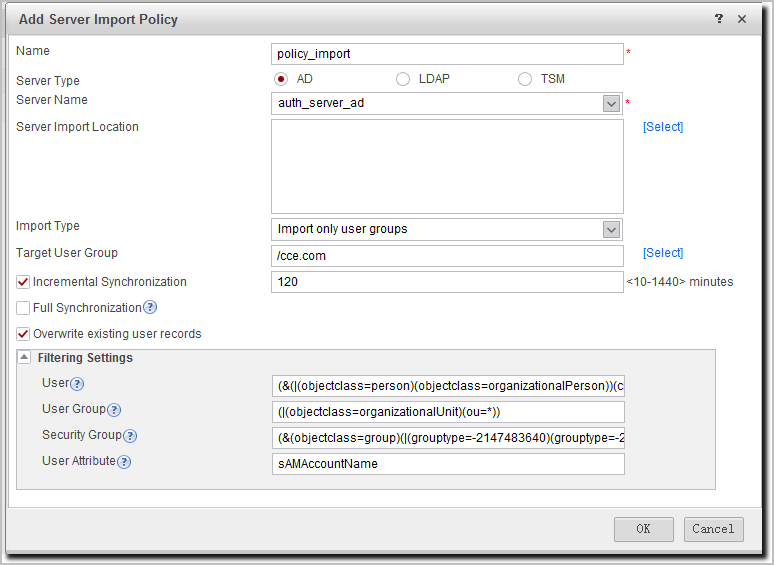Show help icon beside User Attribute
The image size is (774, 565).
(124, 462)
